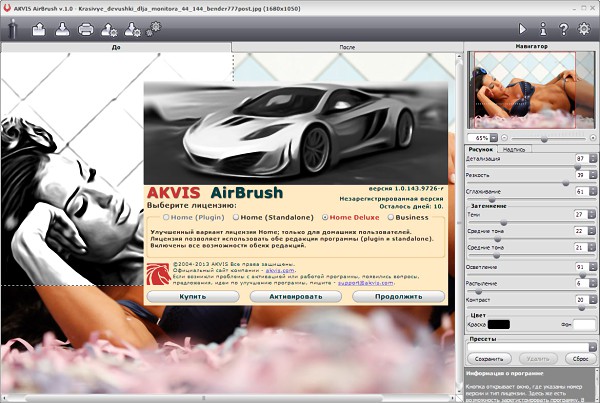Screen dimensions: 600x403
Task: Click the vertical scrollbar of the image view
Action: pos(459,222)
